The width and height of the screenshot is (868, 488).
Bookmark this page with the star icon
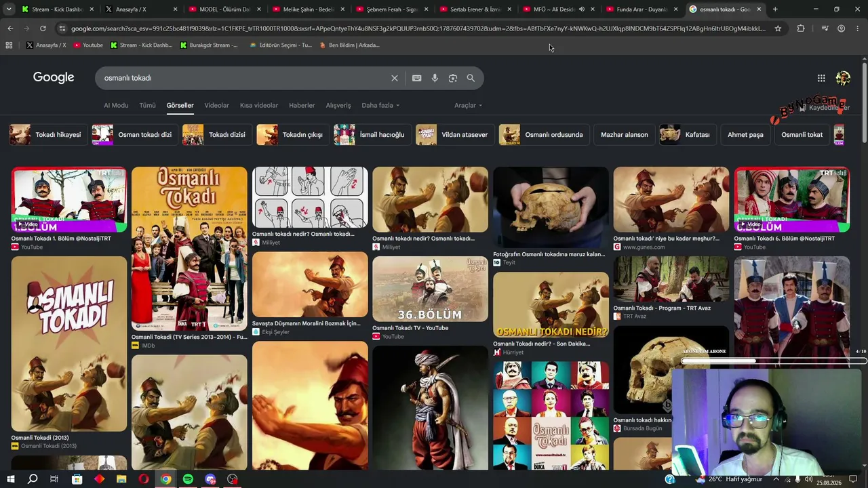pos(778,28)
